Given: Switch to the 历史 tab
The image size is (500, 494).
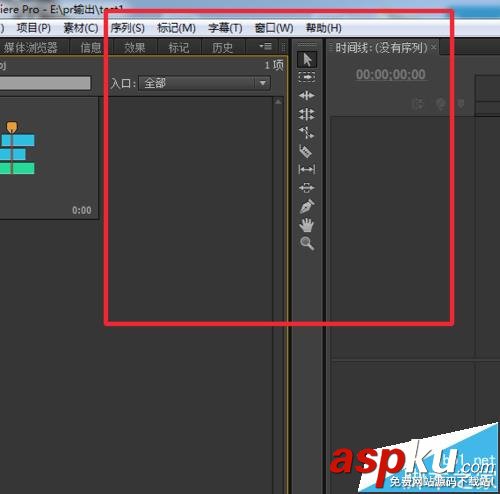Looking at the screenshot, I should coord(223,48).
